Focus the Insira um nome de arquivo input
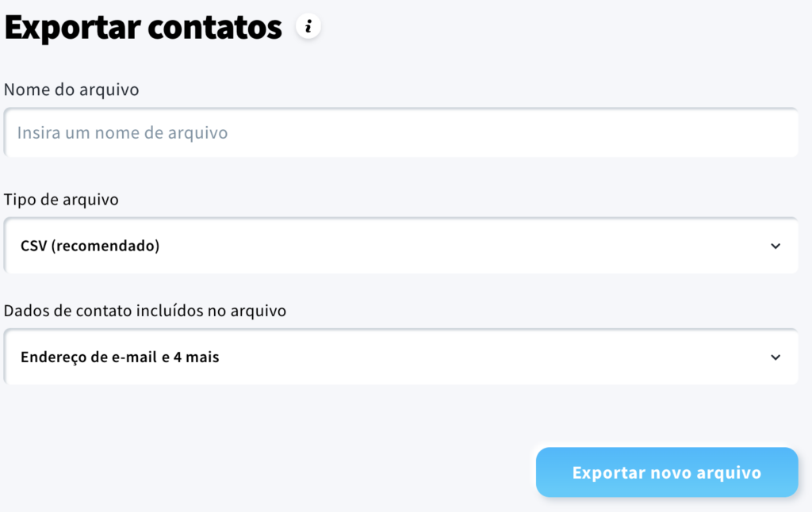 [x=396, y=132]
